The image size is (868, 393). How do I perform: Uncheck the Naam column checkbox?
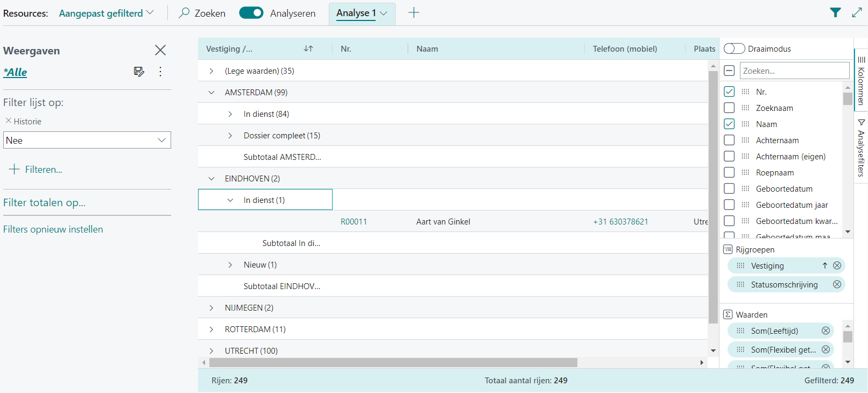729,124
